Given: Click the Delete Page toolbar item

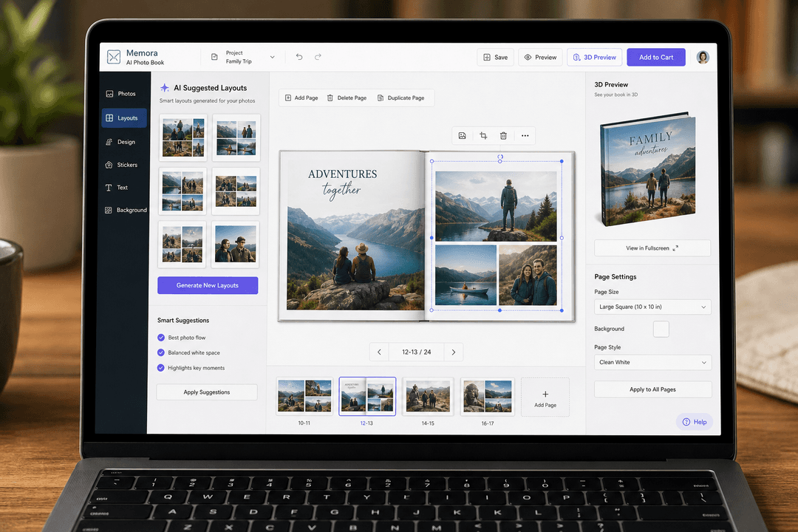Looking at the screenshot, I should pos(347,98).
